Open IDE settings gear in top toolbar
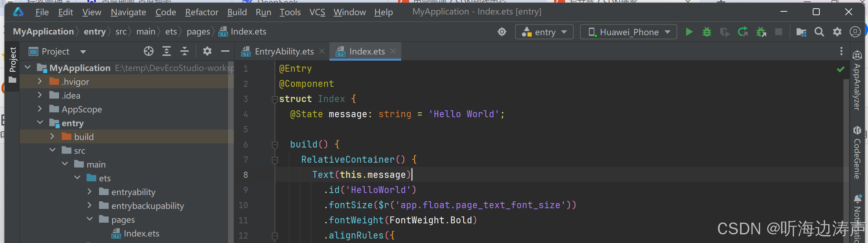The image size is (868, 243). pos(837,32)
